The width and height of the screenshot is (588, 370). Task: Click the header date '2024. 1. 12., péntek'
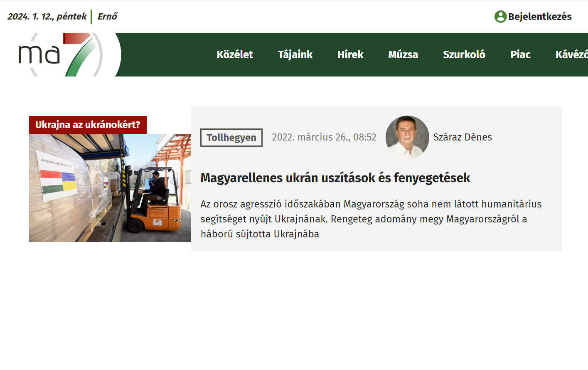[x=47, y=17]
